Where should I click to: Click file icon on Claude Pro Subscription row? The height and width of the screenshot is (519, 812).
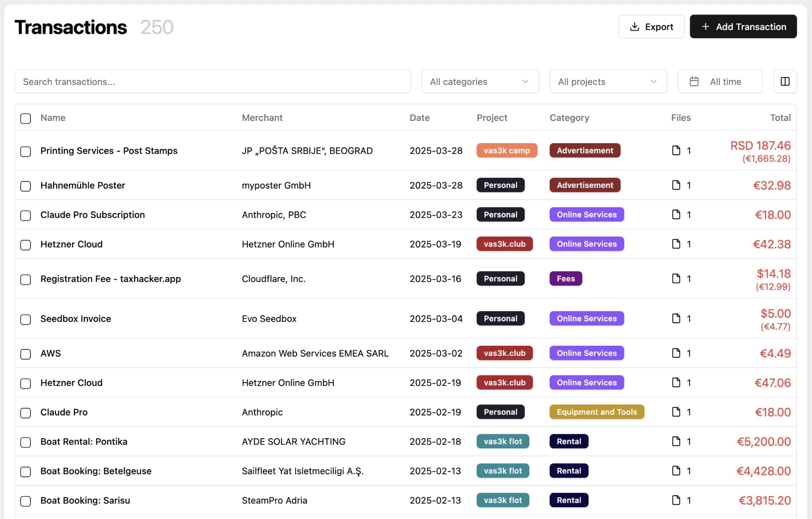pos(676,214)
